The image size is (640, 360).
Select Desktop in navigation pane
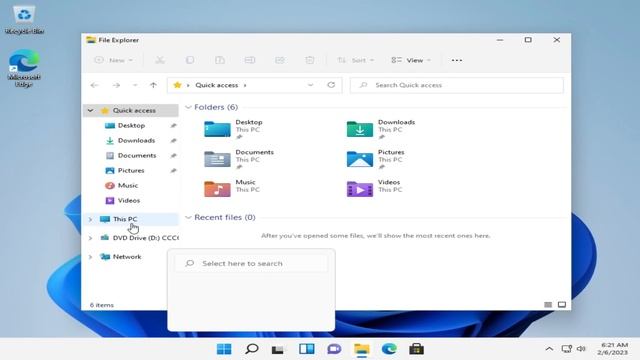click(x=131, y=125)
